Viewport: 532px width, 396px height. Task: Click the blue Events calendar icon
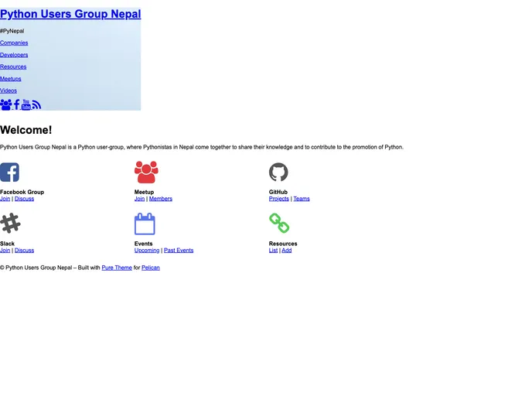145,224
